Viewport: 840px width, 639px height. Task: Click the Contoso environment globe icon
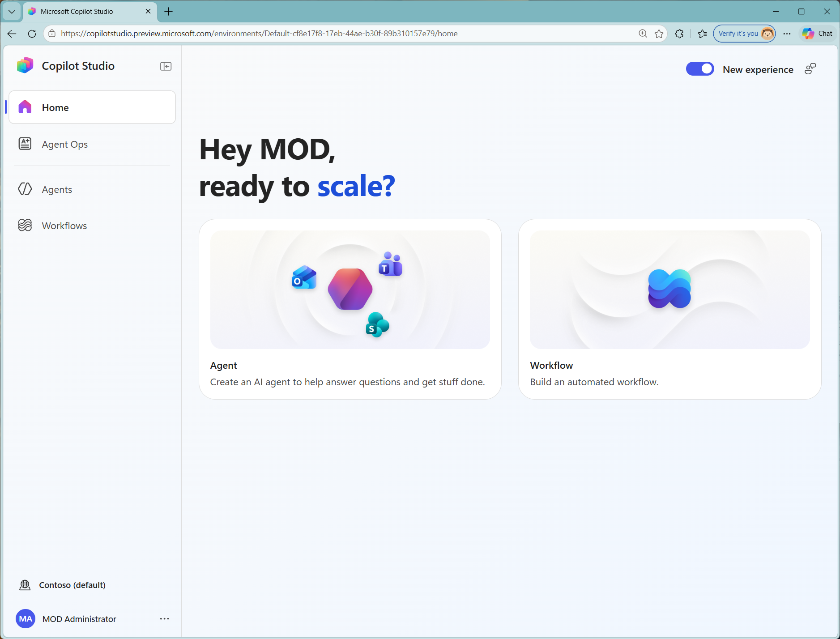pos(25,585)
